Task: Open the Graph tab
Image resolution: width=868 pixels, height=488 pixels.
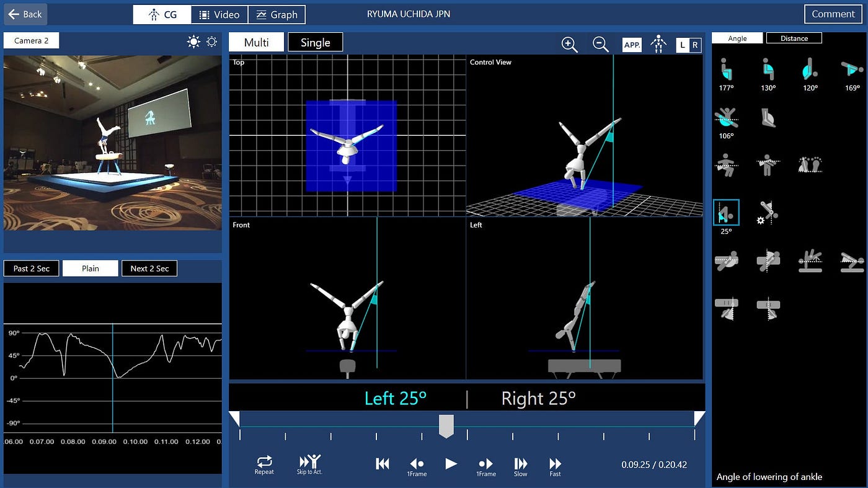Action: coord(277,14)
